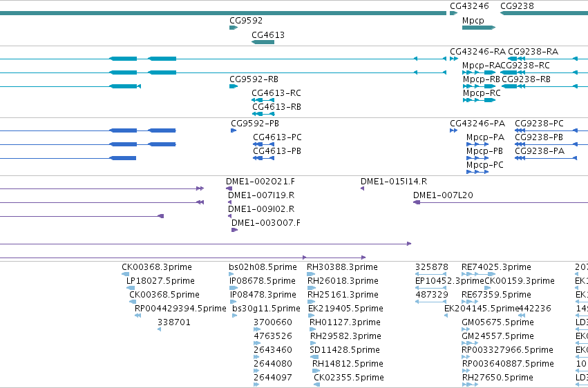Select protein CG9238-PB

coord(539,137)
